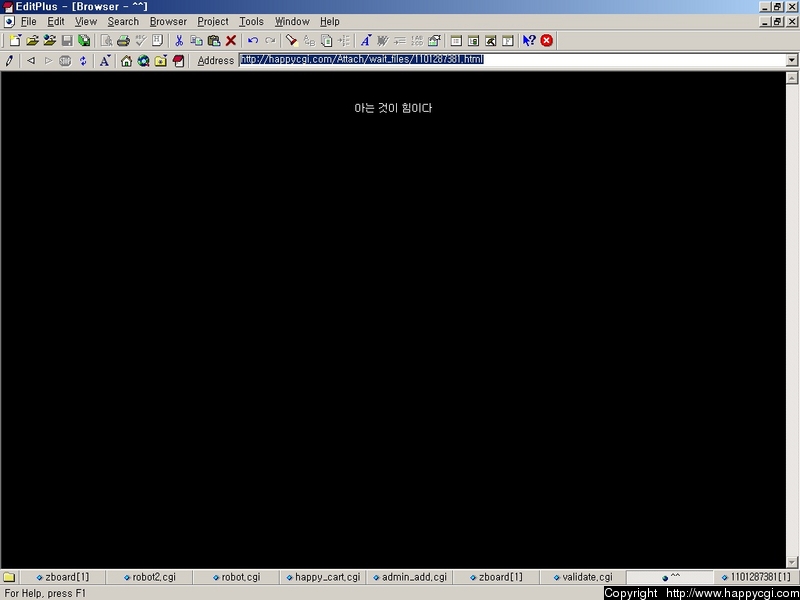This screenshot has height=600, width=800.
Task: Click the globe search icon in browser toolbar
Action: pos(143,61)
